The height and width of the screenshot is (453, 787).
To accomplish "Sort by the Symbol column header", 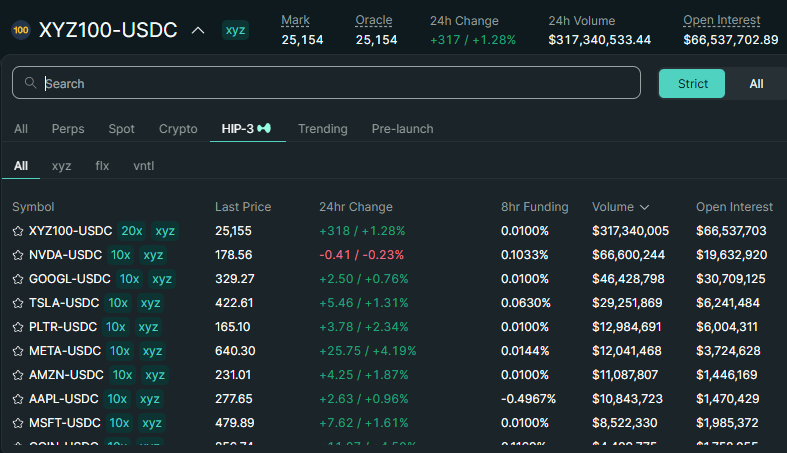I will [x=33, y=207].
